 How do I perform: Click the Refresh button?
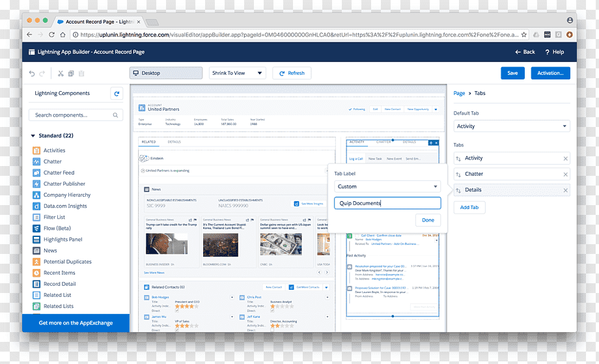pyautogui.click(x=292, y=73)
